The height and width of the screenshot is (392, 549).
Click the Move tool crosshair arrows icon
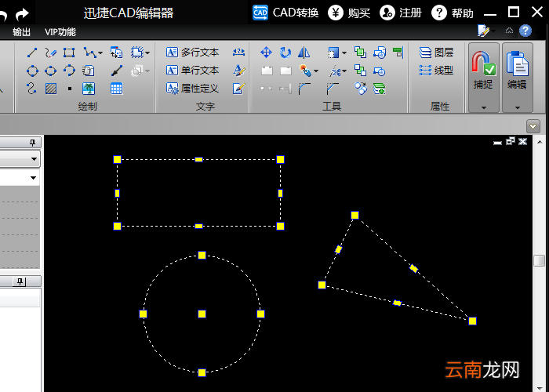(266, 53)
